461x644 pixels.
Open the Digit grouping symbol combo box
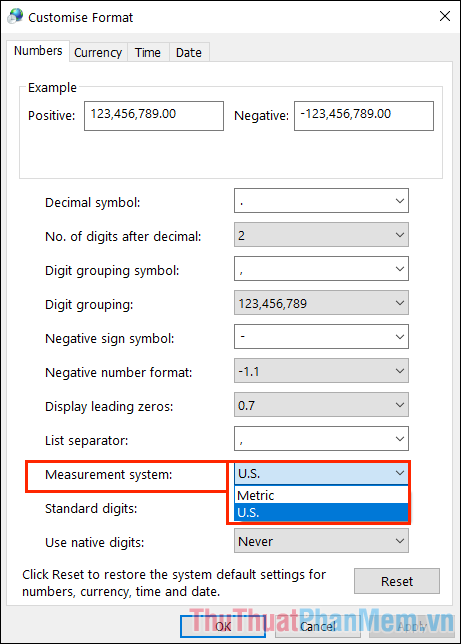321,269
